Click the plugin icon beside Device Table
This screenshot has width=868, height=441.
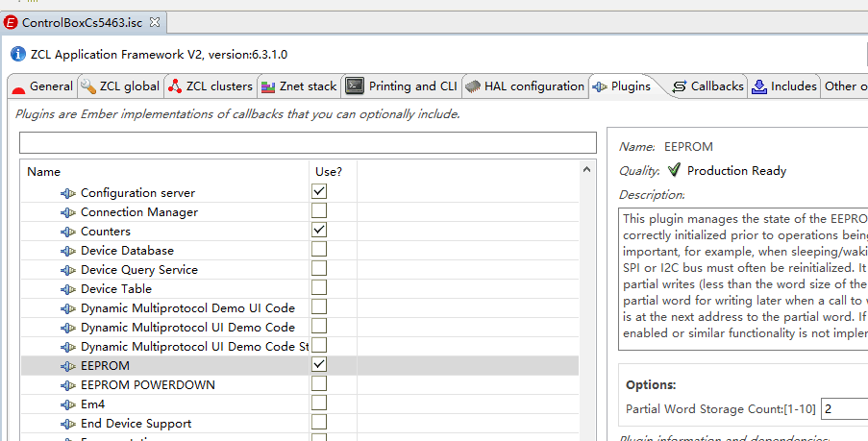pyautogui.click(x=67, y=289)
